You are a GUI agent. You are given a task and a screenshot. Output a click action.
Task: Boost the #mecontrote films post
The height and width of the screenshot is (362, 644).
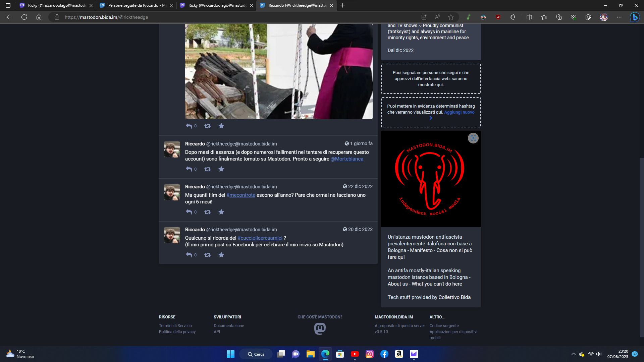pyautogui.click(x=207, y=212)
